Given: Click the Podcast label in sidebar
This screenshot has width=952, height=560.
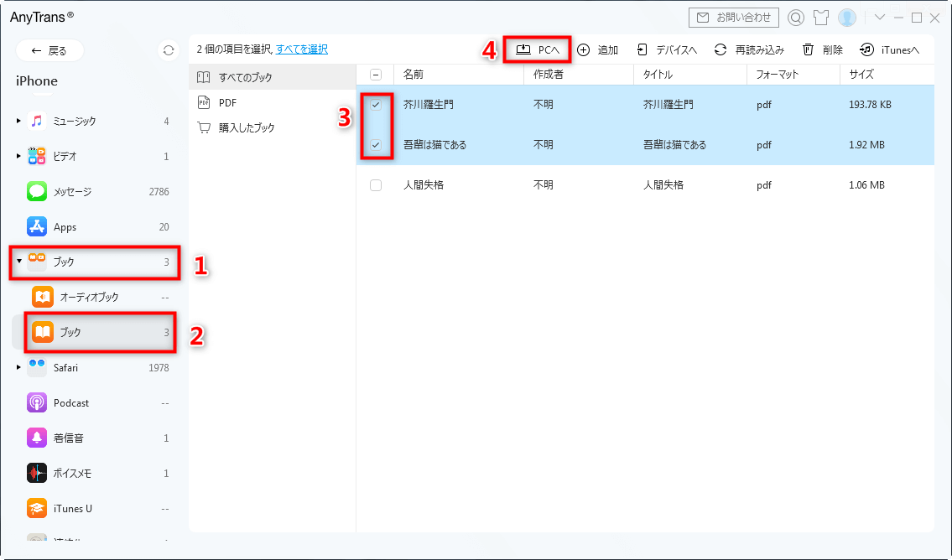Looking at the screenshot, I should click(71, 403).
